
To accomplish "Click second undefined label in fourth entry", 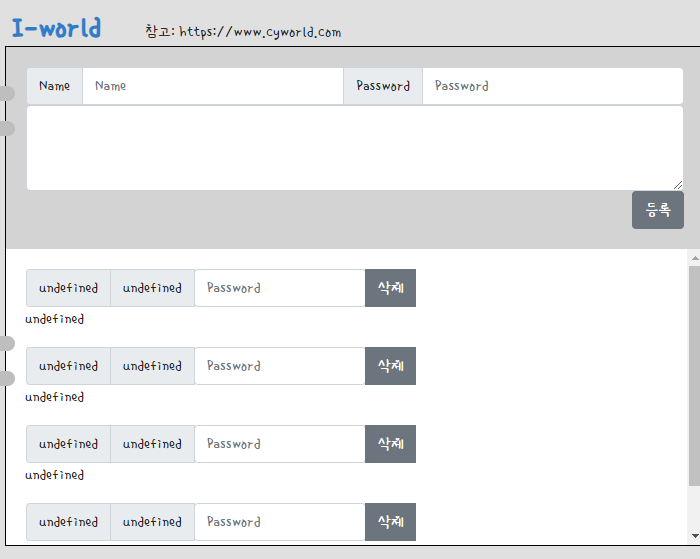I will [152, 522].
